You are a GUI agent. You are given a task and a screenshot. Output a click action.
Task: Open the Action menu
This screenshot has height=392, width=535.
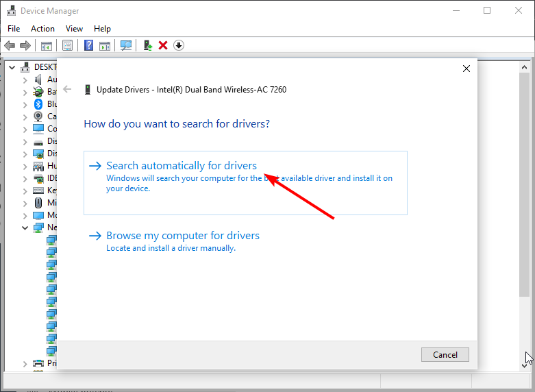click(x=42, y=29)
